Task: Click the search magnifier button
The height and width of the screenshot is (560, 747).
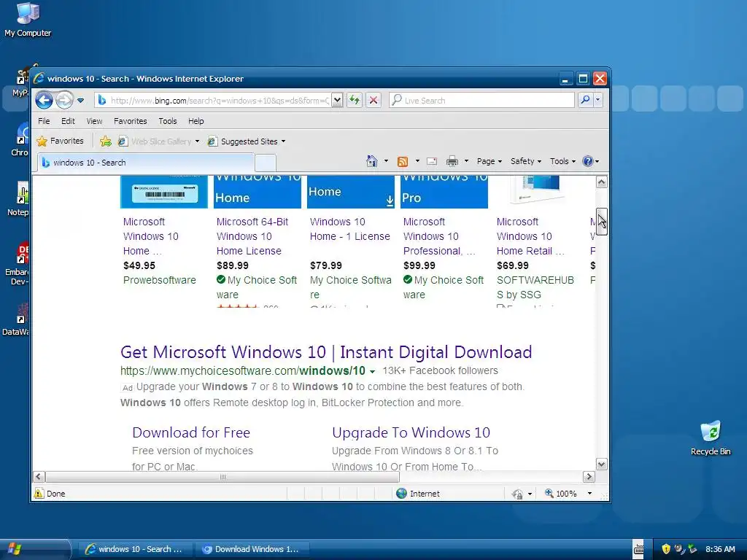Action: coord(585,100)
